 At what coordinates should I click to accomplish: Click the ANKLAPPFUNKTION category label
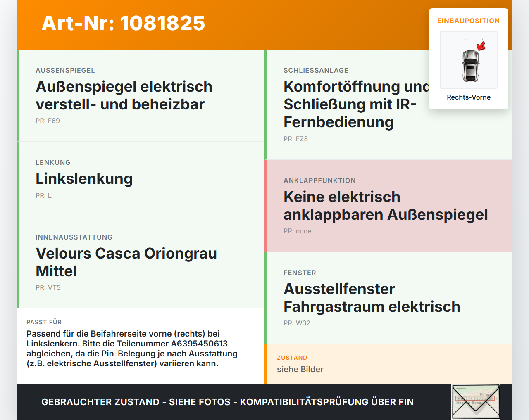pyautogui.click(x=319, y=180)
